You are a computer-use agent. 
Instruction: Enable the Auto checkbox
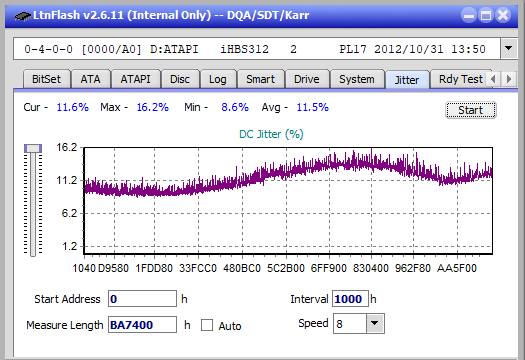click(x=207, y=325)
